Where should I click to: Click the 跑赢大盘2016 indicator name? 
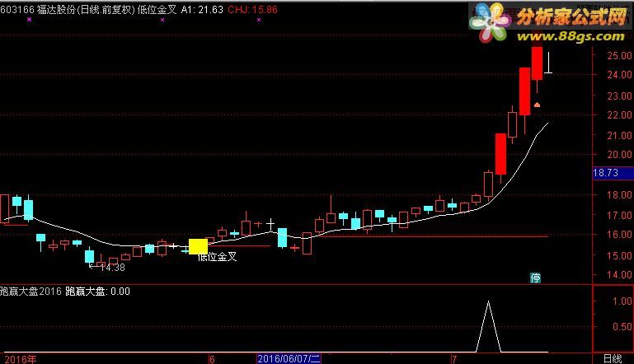click(x=31, y=292)
